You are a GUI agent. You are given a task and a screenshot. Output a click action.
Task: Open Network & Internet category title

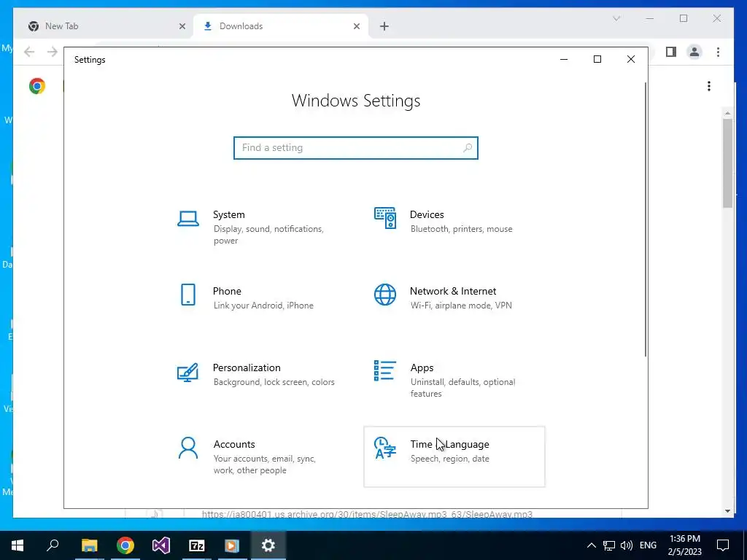[x=453, y=291]
